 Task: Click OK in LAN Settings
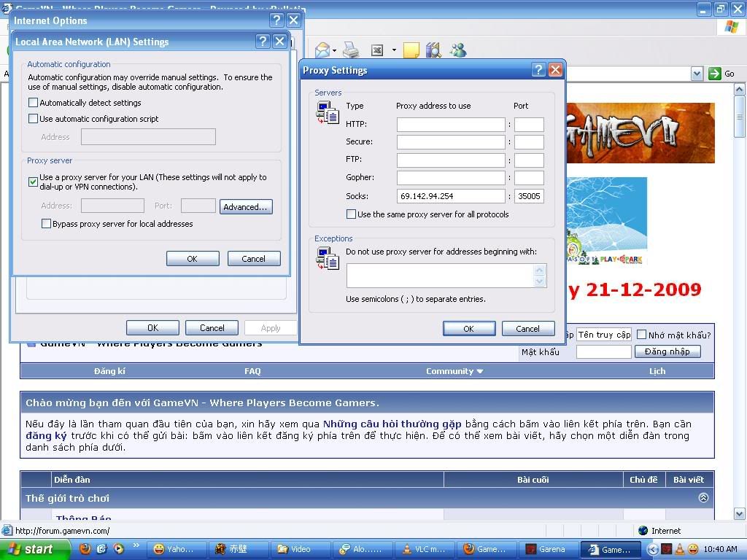(193, 259)
